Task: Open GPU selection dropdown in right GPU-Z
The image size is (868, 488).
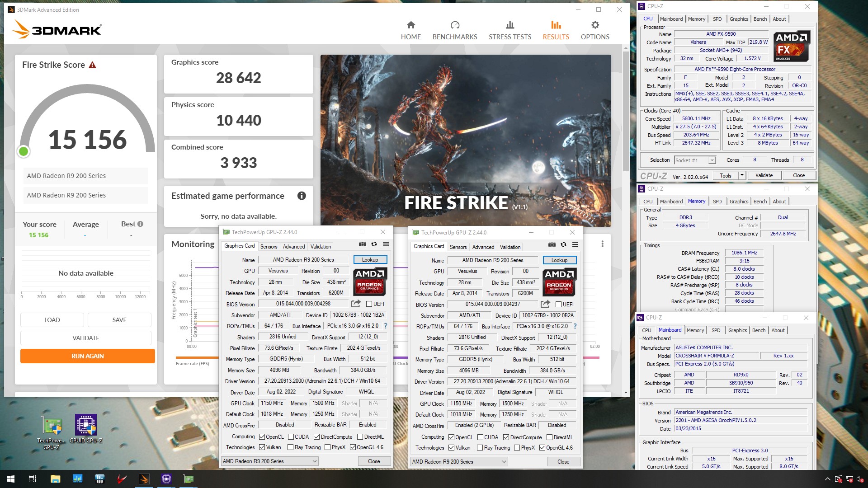Action: click(x=459, y=462)
